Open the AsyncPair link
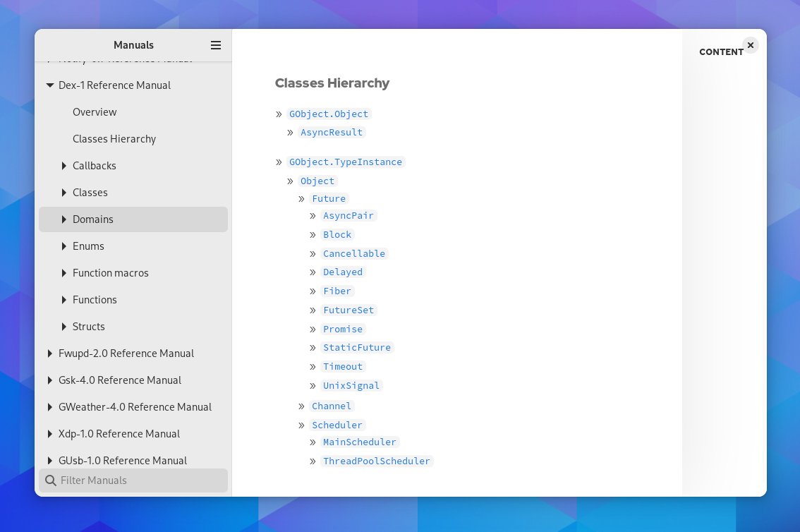This screenshot has height=532, width=800. coord(349,215)
